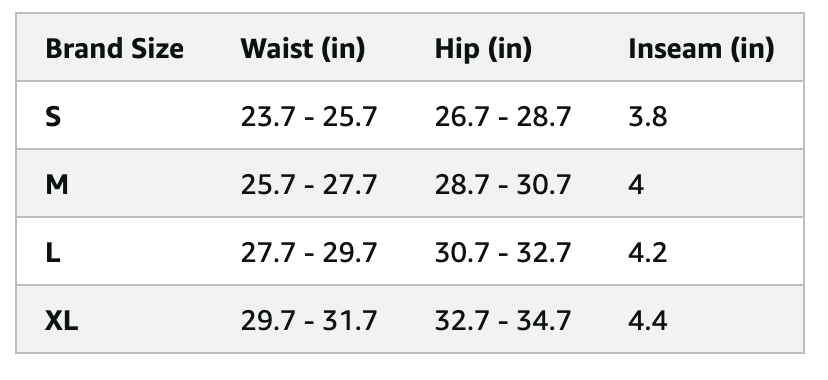Click inseam value 4.2
Screen dimensions: 828x380
coord(648,253)
